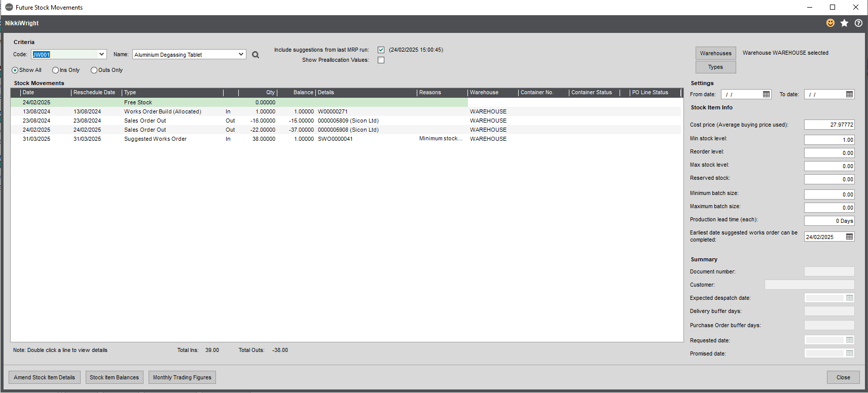This screenshot has height=393, width=868.
Task: Select sales order 0000005908 (Sicon Ltd)
Action: tap(346, 130)
